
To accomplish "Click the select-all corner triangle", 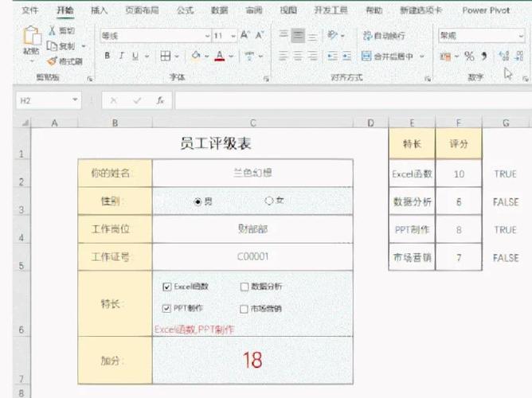I will 25,123.
